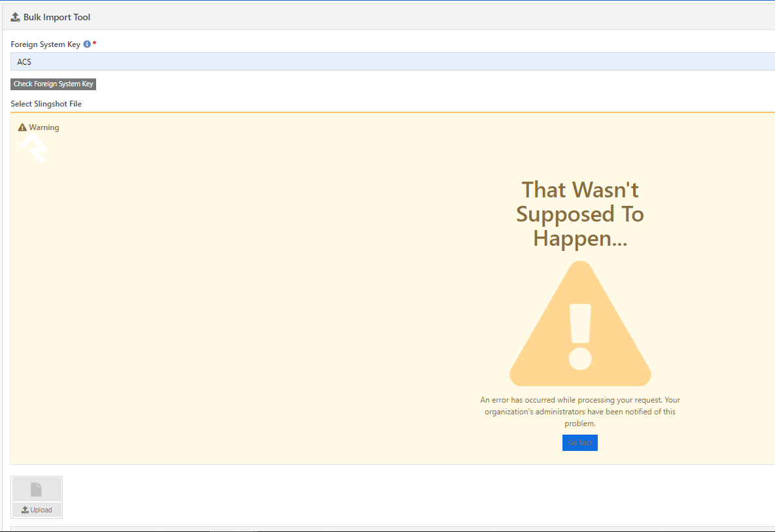The height and width of the screenshot is (532, 775).
Task: Click the Go Back button
Action: 579,442
